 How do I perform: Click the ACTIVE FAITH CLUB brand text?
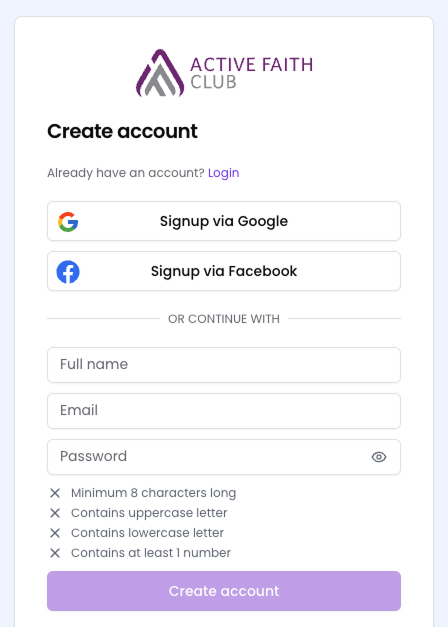point(252,73)
